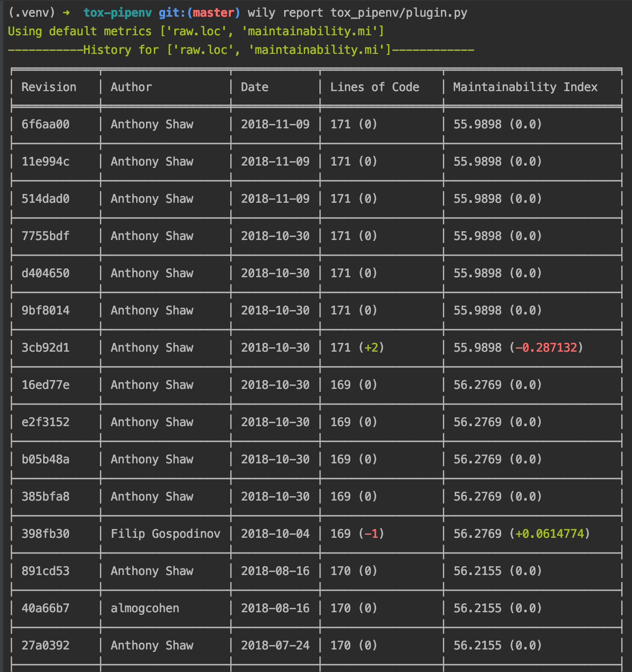Click the green +2 lines change

coord(371,348)
